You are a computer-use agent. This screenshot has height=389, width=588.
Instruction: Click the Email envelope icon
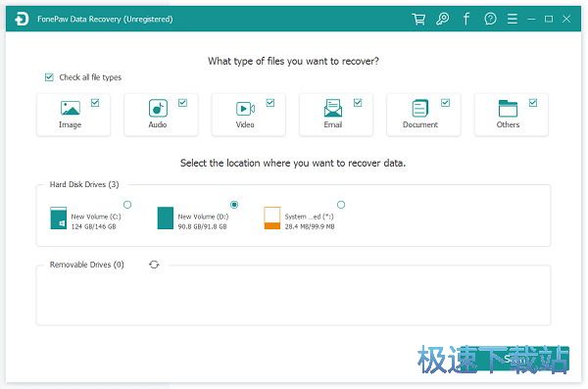(333, 108)
